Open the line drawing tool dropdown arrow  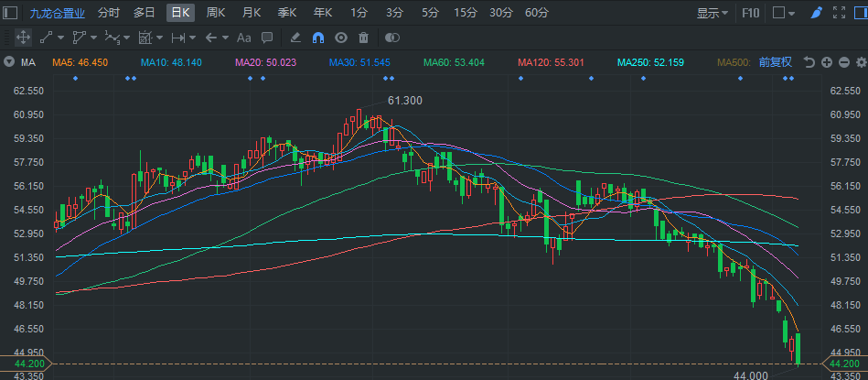tap(62, 38)
